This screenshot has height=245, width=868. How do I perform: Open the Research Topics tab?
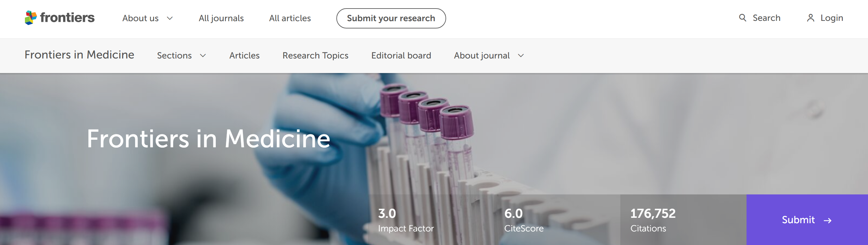point(315,56)
